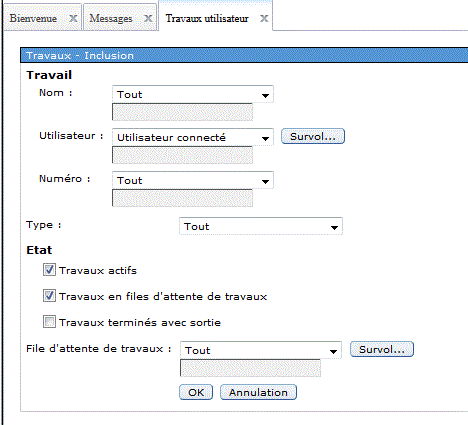The height and width of the screenshot is (425, 468).
Task: Click the Survol button next to Utilisateur
Action: [x=313, y=136]
